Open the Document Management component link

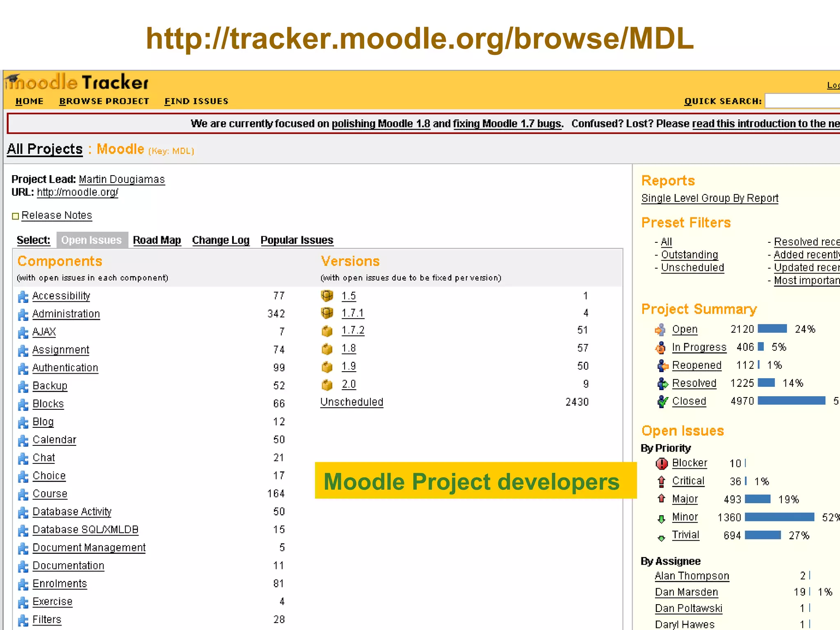pyautogui.click(x=89, y=548)
